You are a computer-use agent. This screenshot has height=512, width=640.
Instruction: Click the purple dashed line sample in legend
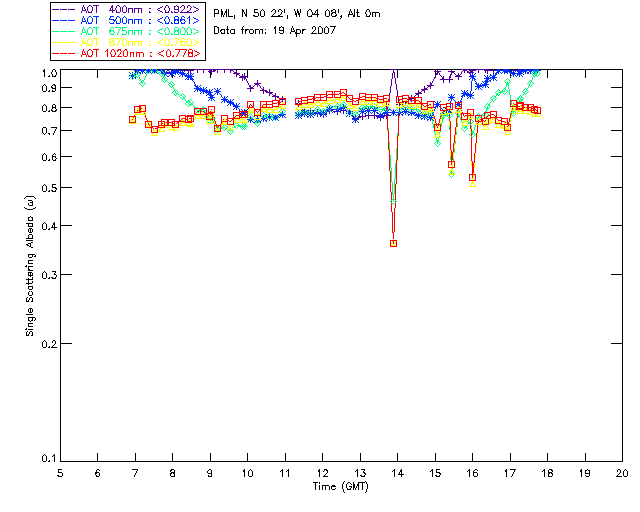(x=64, y=9)
